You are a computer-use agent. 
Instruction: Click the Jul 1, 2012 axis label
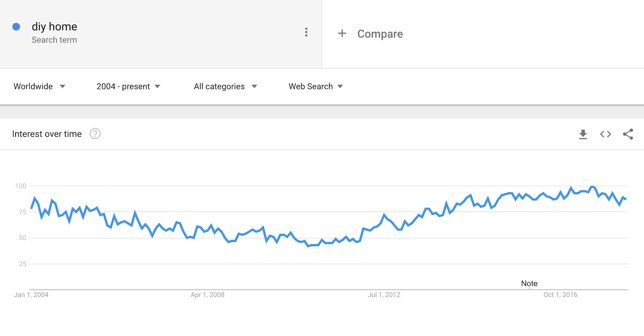pos(384,295)
